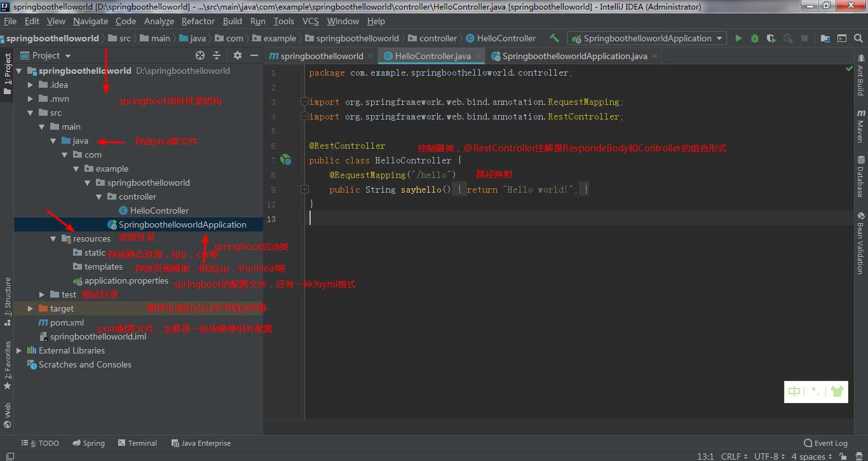The height and width of the screenshot is (461, 868).
Task: Open Project panel gear settings
Action: pos(238,55)
